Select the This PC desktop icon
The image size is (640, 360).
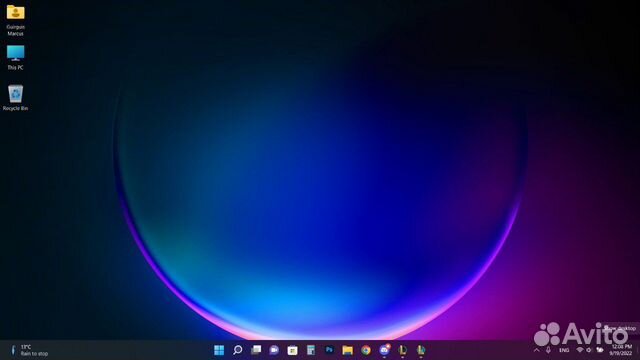[16, 58]
